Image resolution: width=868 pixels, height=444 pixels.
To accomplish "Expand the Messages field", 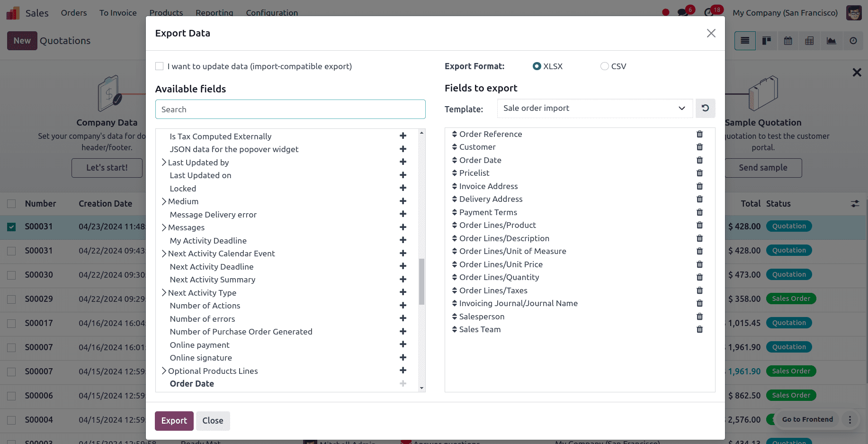I will 164,227.
